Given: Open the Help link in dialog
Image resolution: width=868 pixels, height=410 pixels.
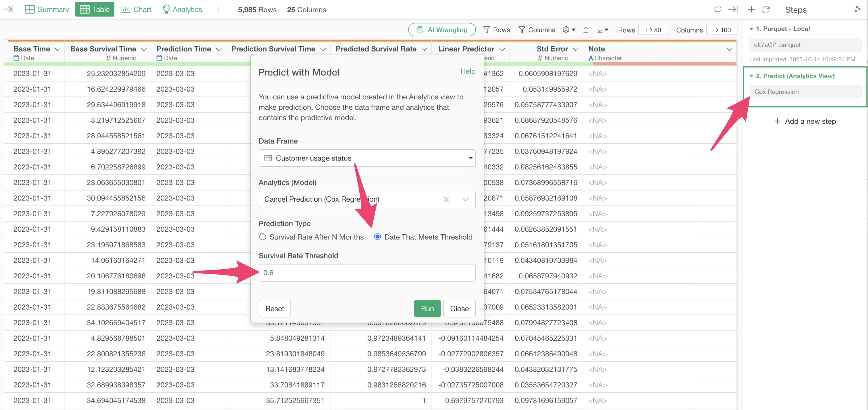Looking at the screenshot, I should point(467,71).
